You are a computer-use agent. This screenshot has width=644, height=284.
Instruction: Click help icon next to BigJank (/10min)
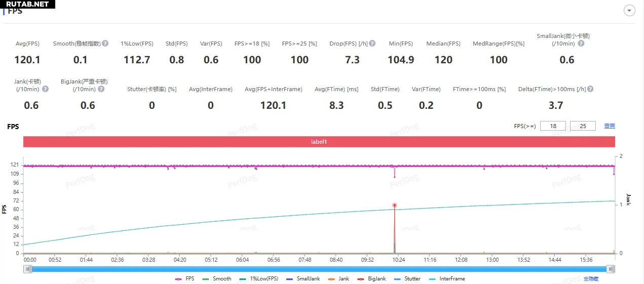coord(101,89)
